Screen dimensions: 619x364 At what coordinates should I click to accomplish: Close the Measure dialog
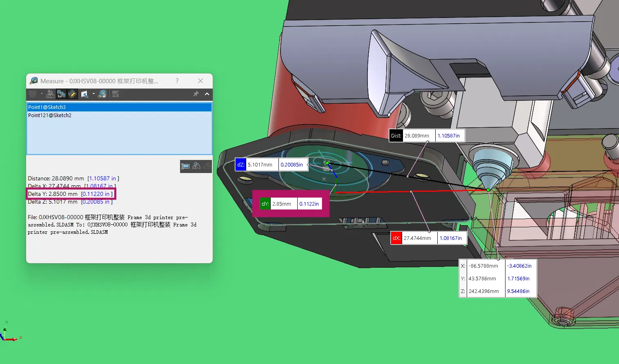tap(200, 81)
